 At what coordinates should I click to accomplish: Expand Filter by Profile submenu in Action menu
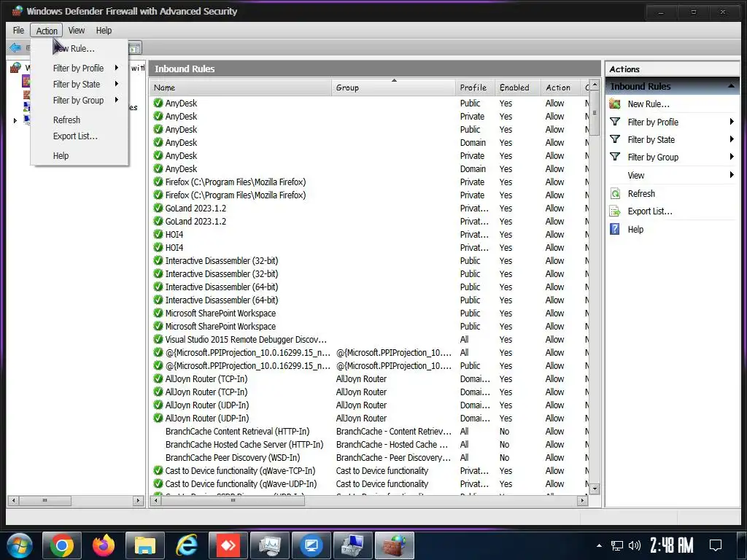click(116, 68)
